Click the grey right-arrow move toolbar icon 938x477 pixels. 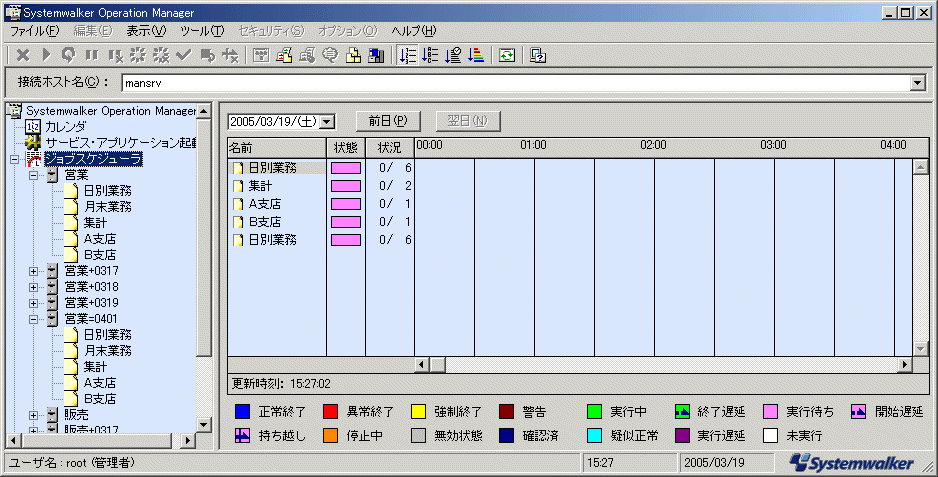click(x=207, y=56)
